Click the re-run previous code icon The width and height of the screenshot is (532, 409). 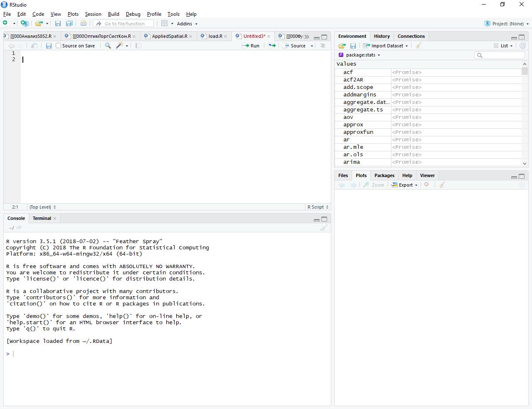[x=272, y=46]
